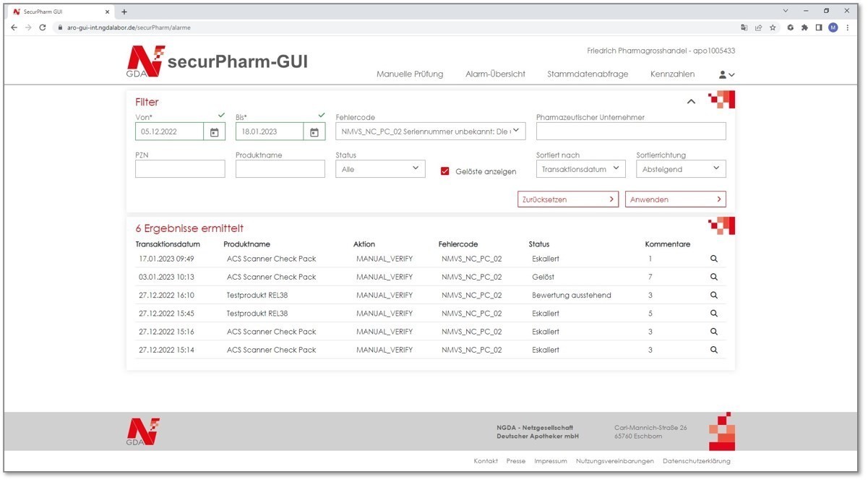Open the Sortiert nach dropdown

coord(580,168)
